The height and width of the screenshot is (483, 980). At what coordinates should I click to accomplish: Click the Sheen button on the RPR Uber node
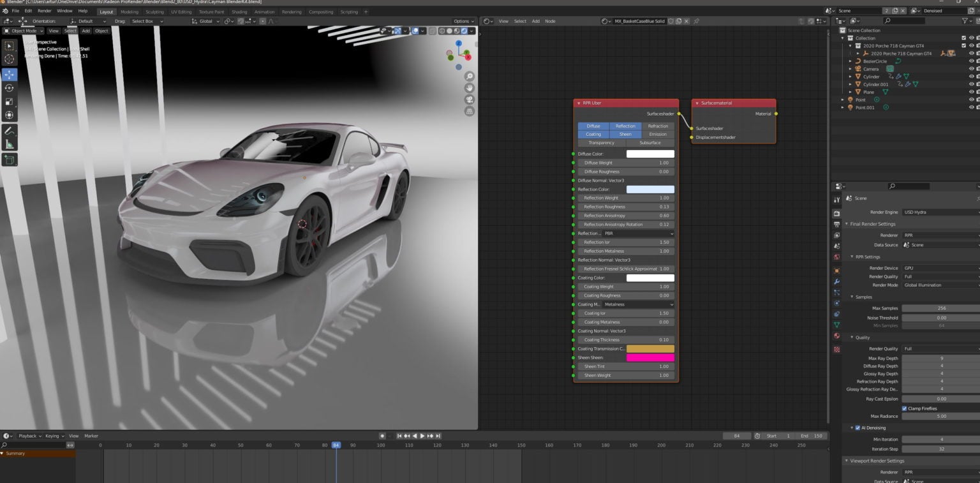[x=625, y=134]
